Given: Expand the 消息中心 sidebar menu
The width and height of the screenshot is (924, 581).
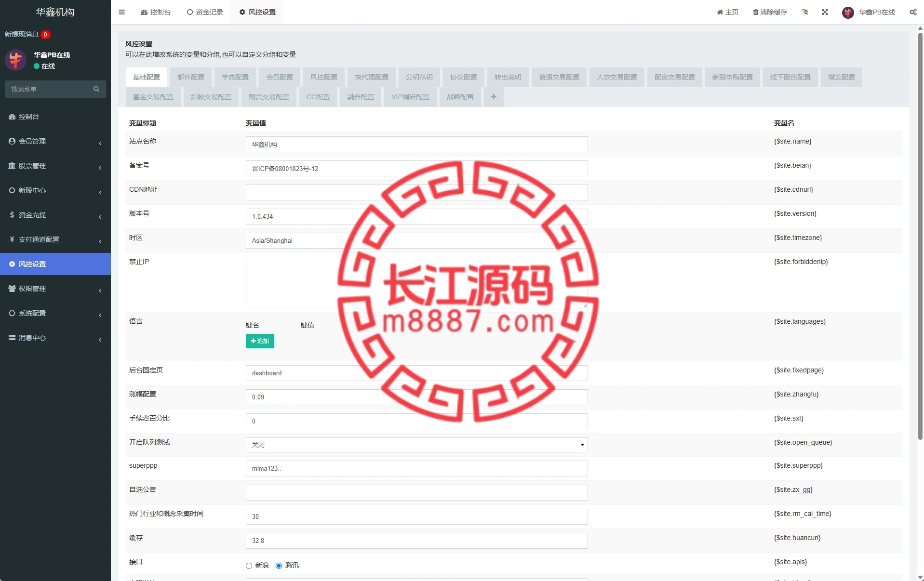Looking at the screenshot, I should tap(55, 338).
